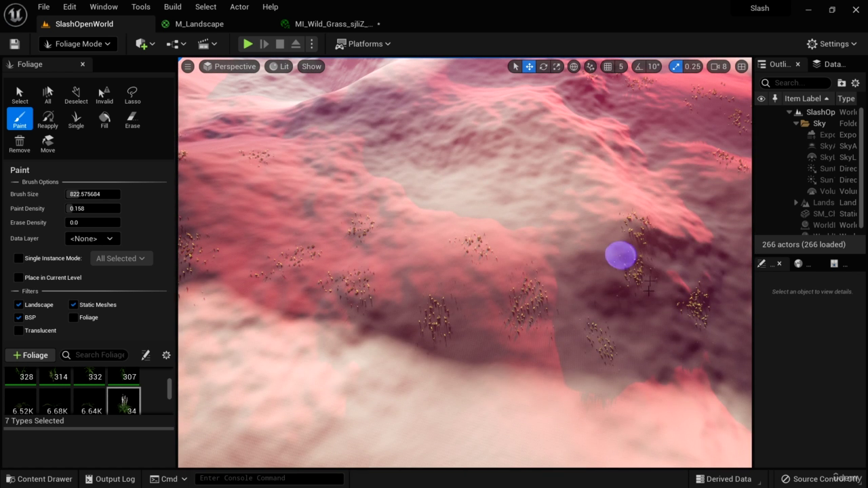
Task: Click the Erase Density value slider
Action: click(x=93, y=222)
